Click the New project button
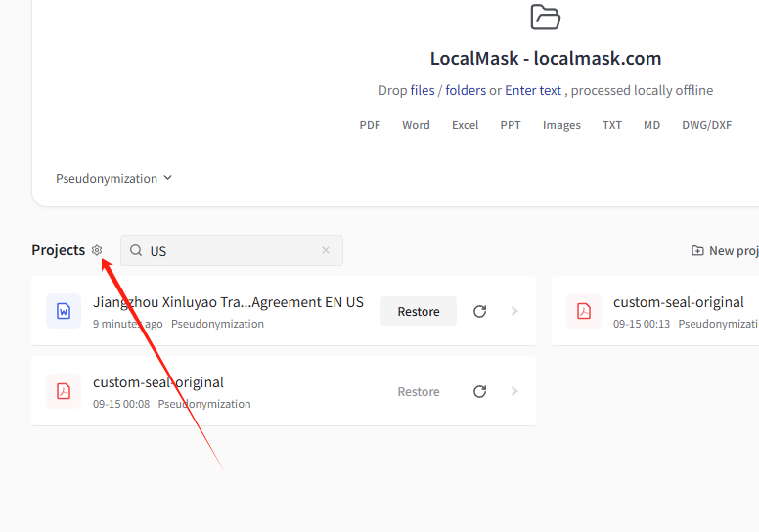Image resolution: width=759 pixels, height=532 pixels. point(725,250)
